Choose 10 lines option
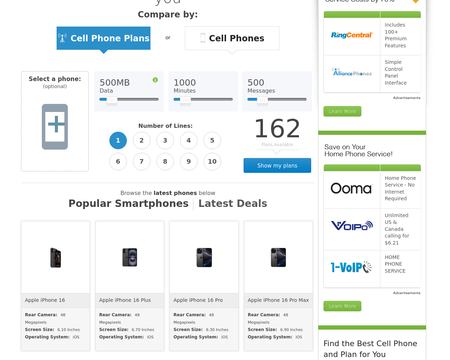This screenshot has width=450, height=360. (x=212, y=161)
